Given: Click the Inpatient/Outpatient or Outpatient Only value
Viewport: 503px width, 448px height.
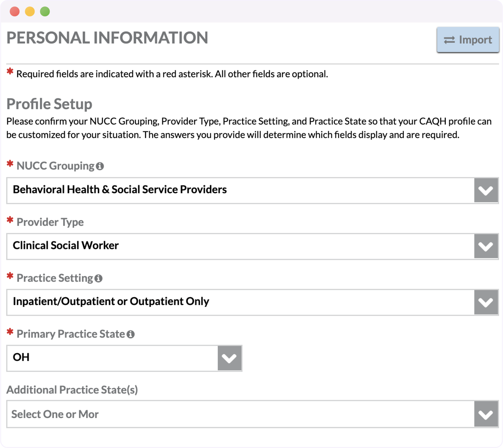Looking at the screenshot, I should 111,301.
